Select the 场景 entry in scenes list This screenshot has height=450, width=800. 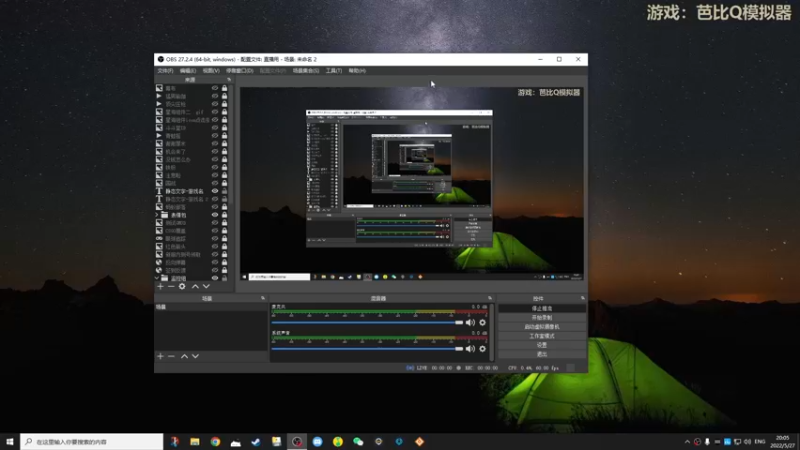pos(211,307)
